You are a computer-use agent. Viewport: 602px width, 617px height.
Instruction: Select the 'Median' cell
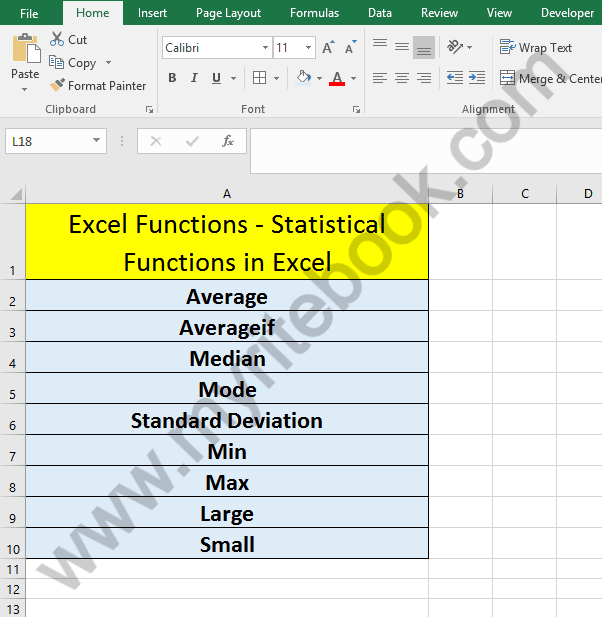(227, 358)
